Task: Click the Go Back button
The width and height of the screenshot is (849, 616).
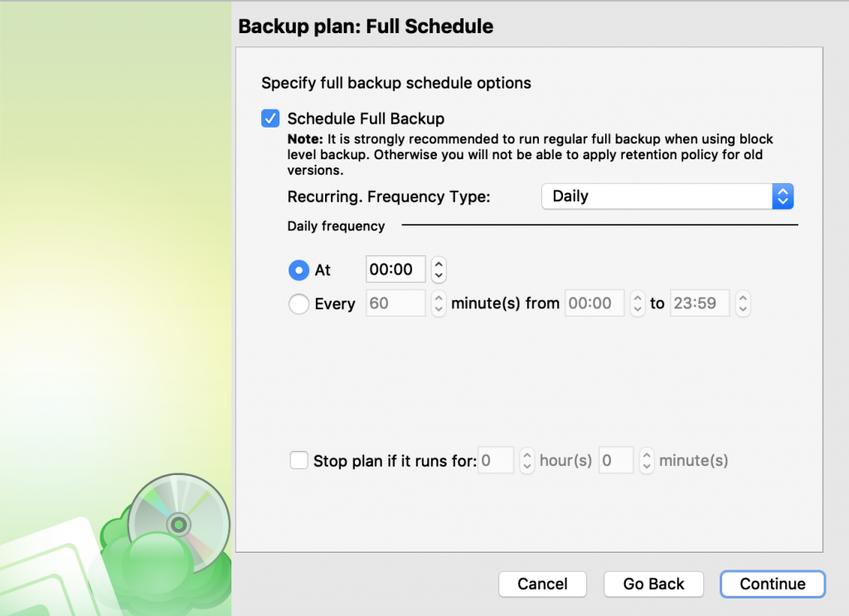Action: pos(653,584)
